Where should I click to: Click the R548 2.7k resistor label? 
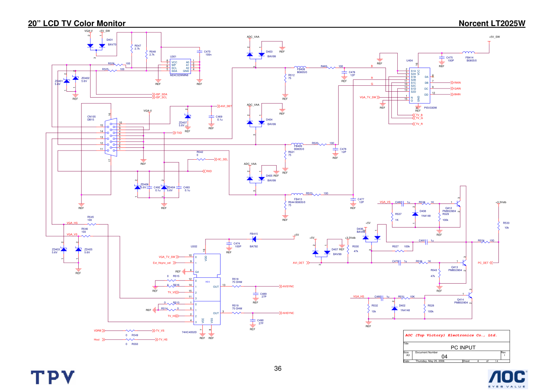[x=152, y=53]
